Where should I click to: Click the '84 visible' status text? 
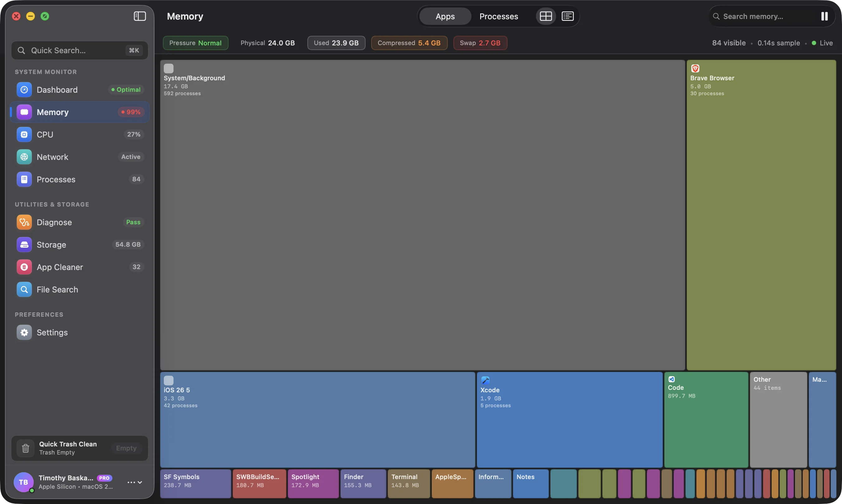tap(728, 43)
